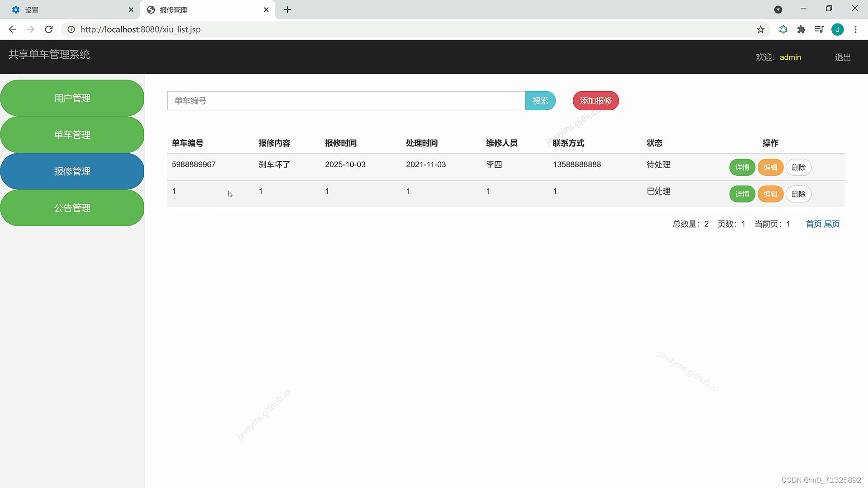Open the browser extensions puzzle icon
This screenshot has width=868, height=488.
tap(801, 29)
